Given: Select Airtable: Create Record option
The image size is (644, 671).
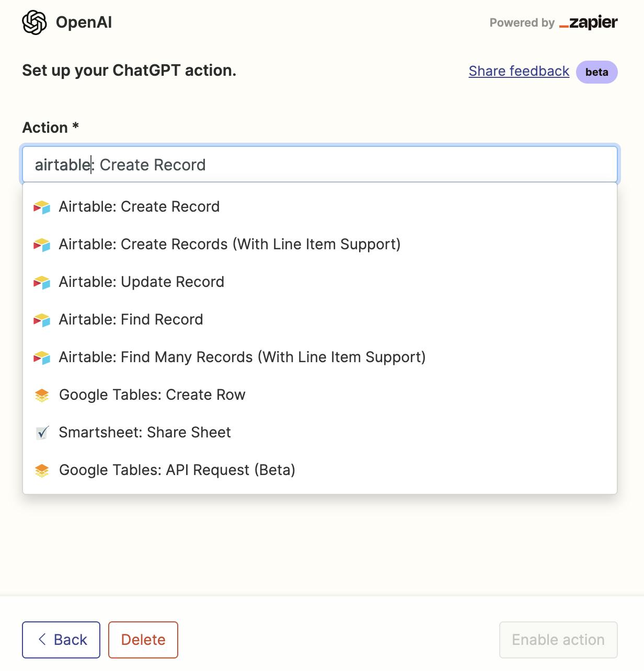Looking at the screenshot, I should pyautogui.click(x=320, y=206).
